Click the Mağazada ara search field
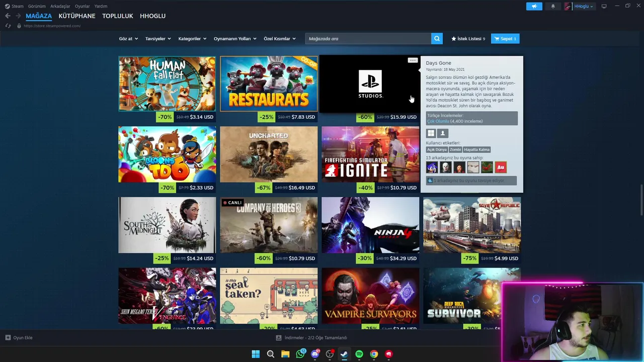The image size is (644, 362). [x=368, y=39]
